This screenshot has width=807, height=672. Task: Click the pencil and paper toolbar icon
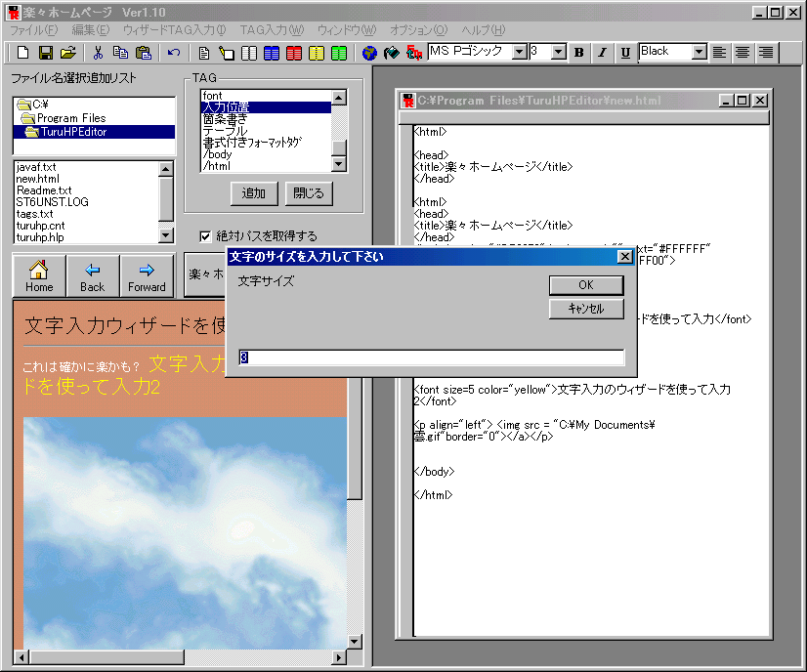pyautogui.click(x=227, y=53)
